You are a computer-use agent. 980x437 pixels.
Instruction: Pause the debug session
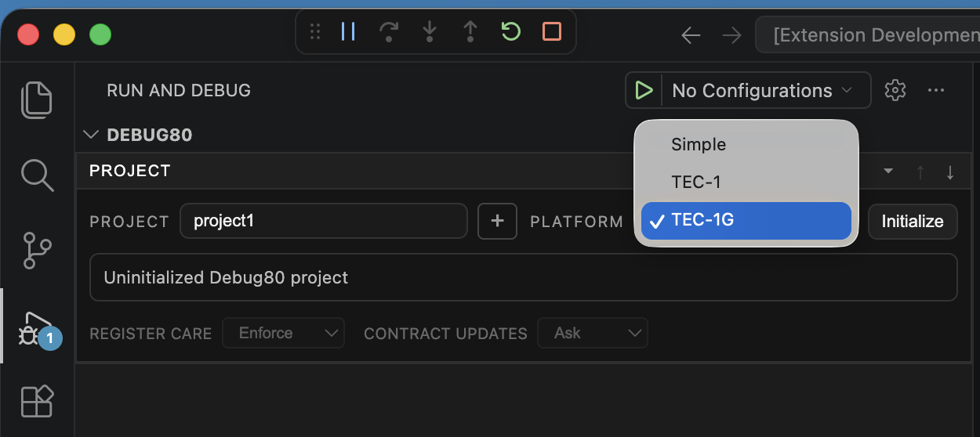[348, 31]
